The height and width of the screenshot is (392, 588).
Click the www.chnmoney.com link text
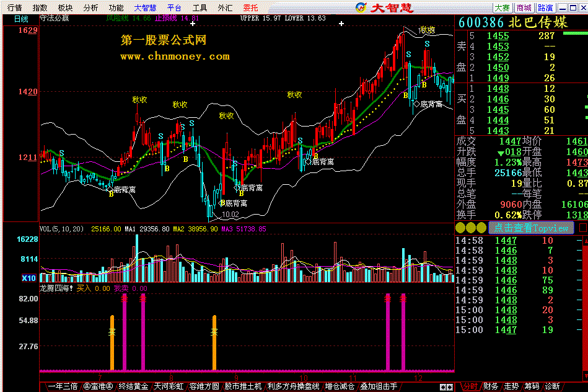[x=175, y=56]
